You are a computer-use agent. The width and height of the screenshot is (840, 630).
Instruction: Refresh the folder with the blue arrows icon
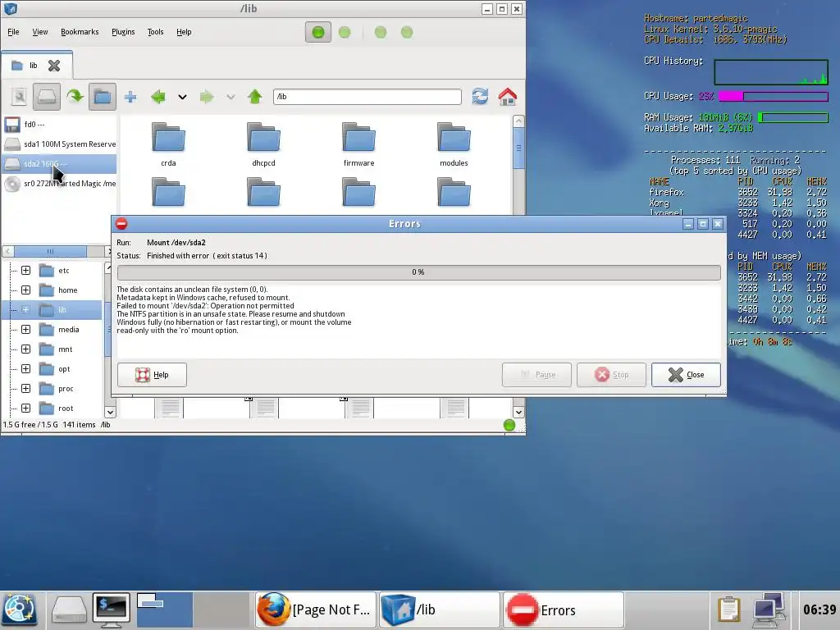tap(480, 97)
